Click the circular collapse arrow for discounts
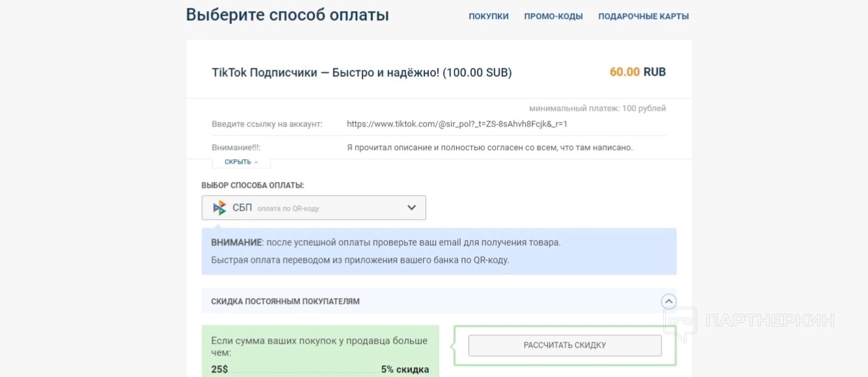Viewport: 868px width, 377px height. (669, 301)
